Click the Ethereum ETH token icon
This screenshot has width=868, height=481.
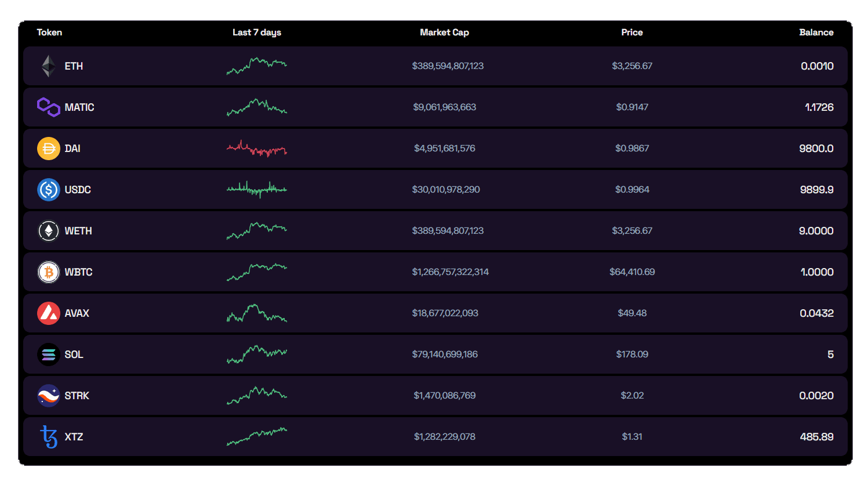pos(49,66)
